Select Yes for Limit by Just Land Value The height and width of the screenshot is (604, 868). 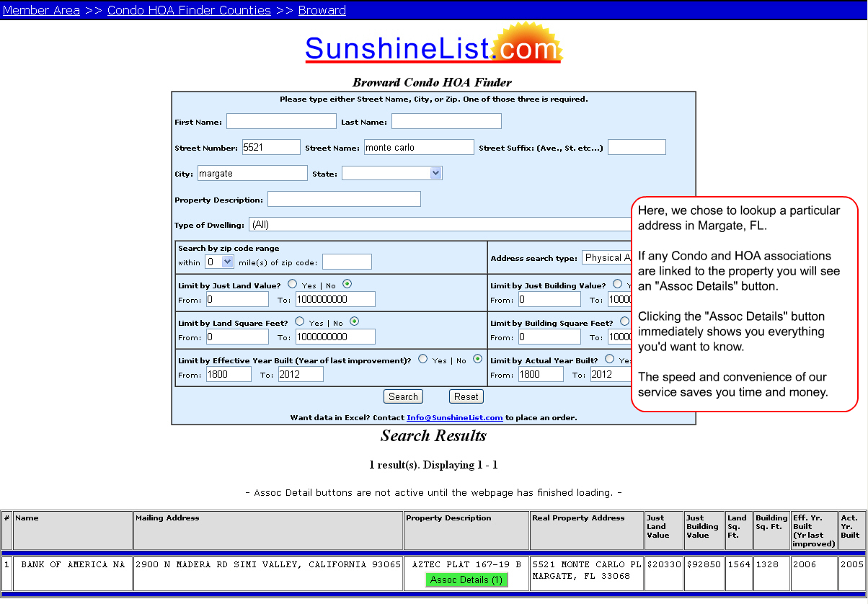[293, 284]
